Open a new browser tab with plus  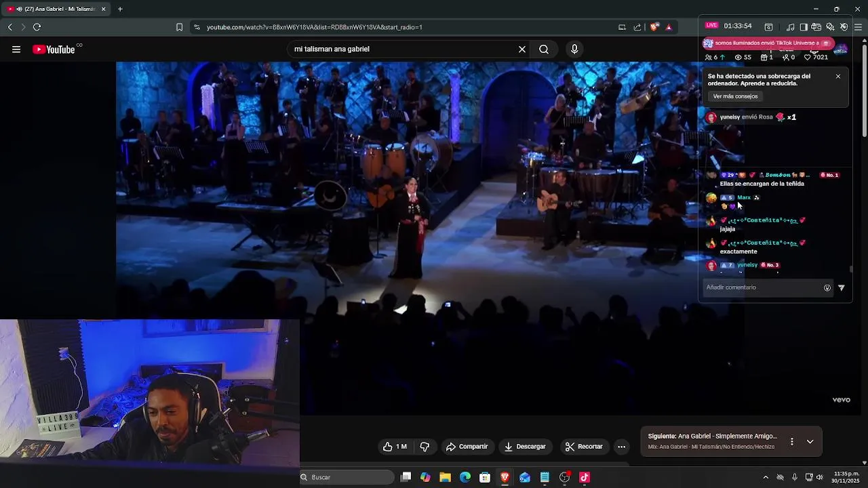(x=120, y=9)
